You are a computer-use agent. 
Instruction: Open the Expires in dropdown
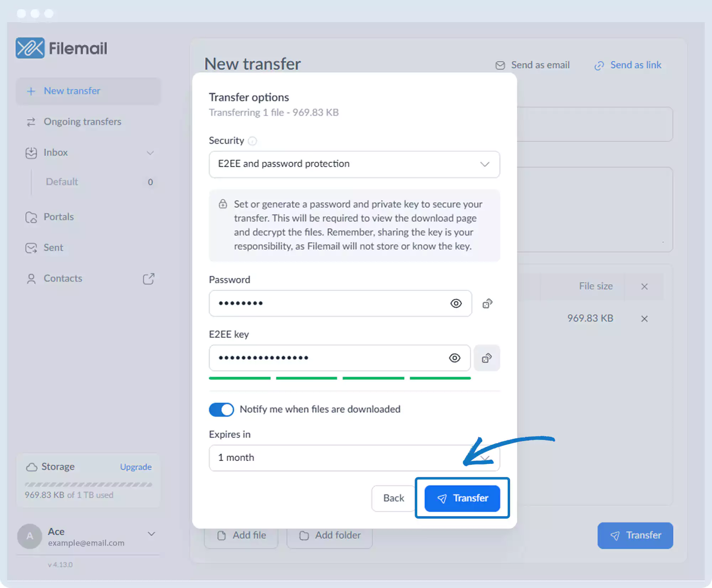point(354,458)
